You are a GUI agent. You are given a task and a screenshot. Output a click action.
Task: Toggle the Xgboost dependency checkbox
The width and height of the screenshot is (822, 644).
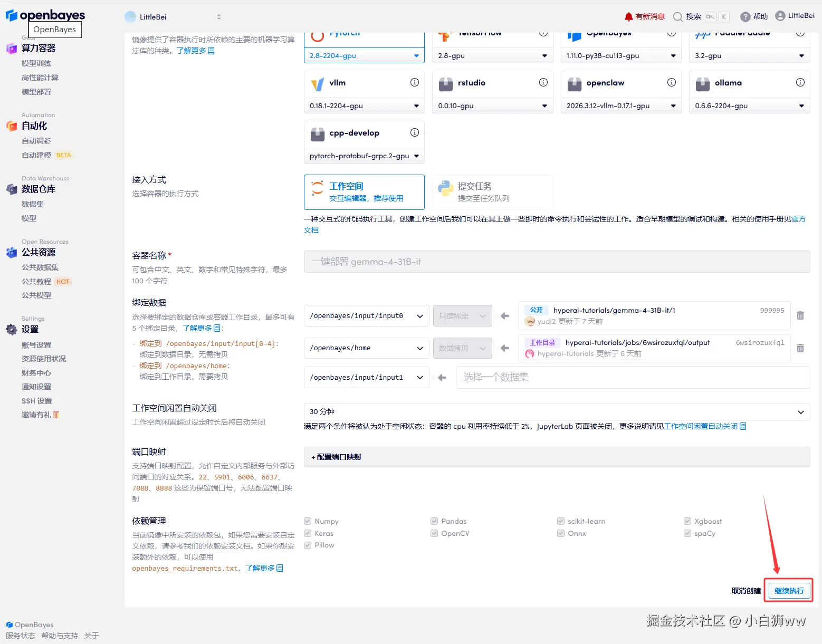tap(687, 521)
